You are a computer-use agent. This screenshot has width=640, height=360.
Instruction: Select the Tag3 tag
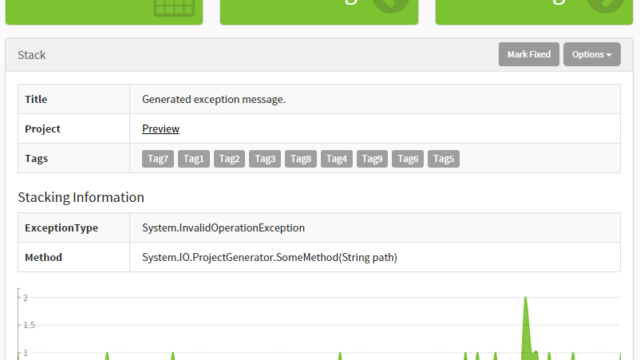click(265, 159)
